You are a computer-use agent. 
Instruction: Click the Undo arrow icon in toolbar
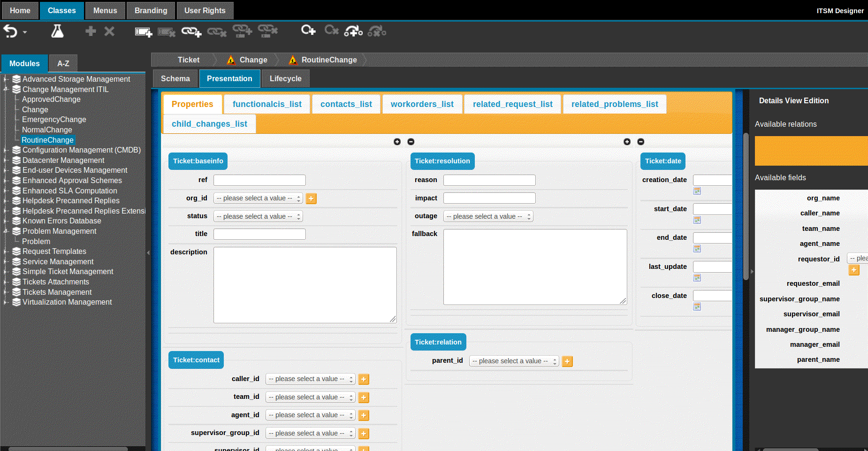click(10, 31)
